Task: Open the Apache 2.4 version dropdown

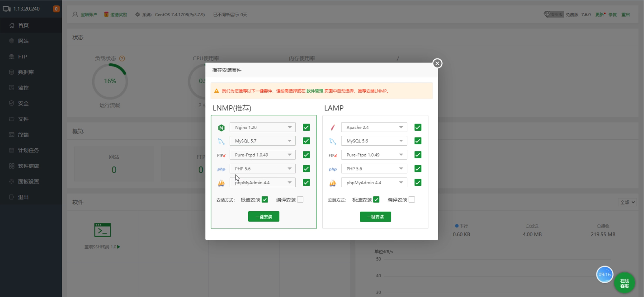Action: point(374,127)
